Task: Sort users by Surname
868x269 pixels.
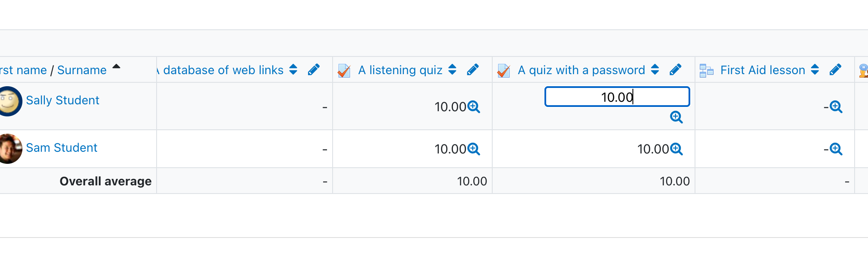Action: point(82,70)
